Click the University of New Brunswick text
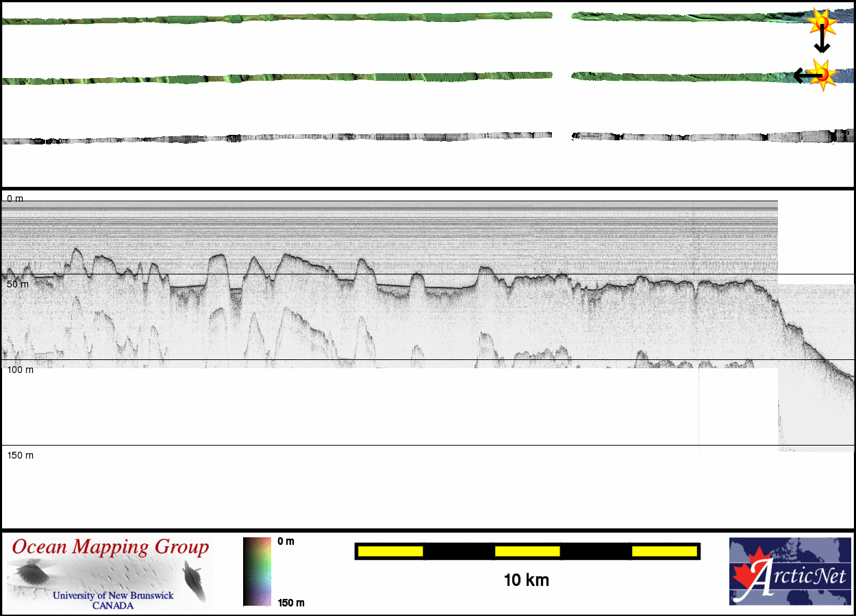 pyautogui.click(x=113, y=595)
